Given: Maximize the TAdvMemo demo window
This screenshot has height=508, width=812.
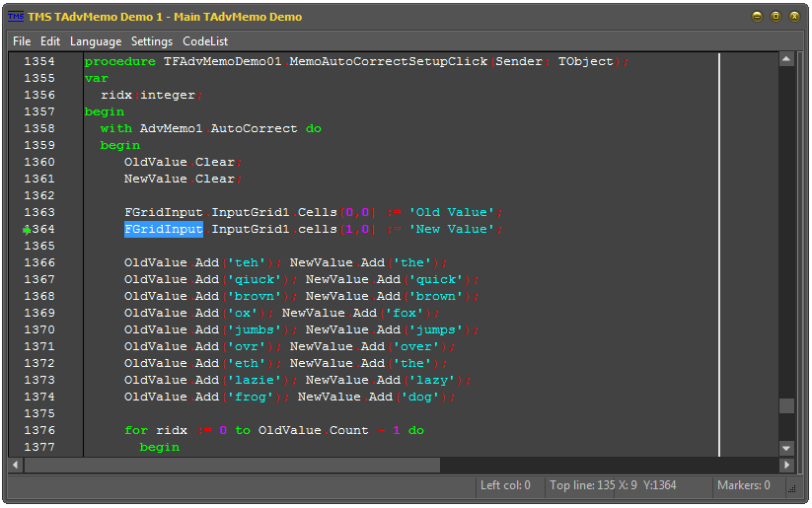Looking at the screenshot, I should [x=775, y=17].
